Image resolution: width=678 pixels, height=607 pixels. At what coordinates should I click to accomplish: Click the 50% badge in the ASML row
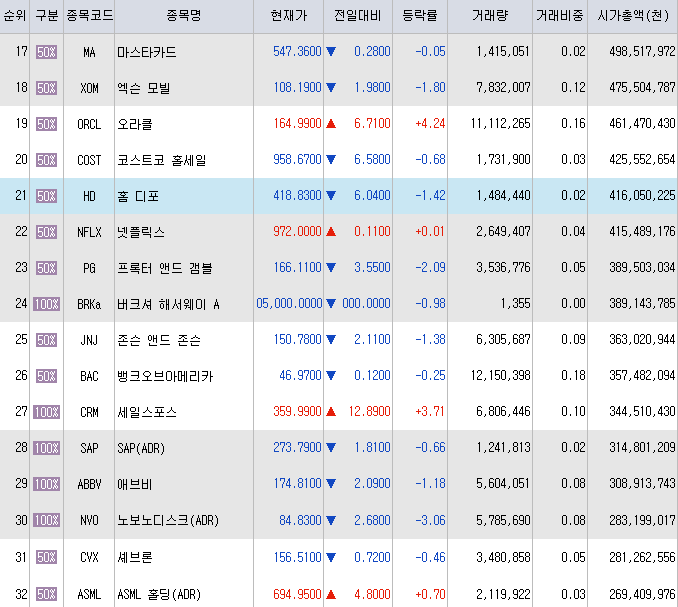tap(47, 594)
